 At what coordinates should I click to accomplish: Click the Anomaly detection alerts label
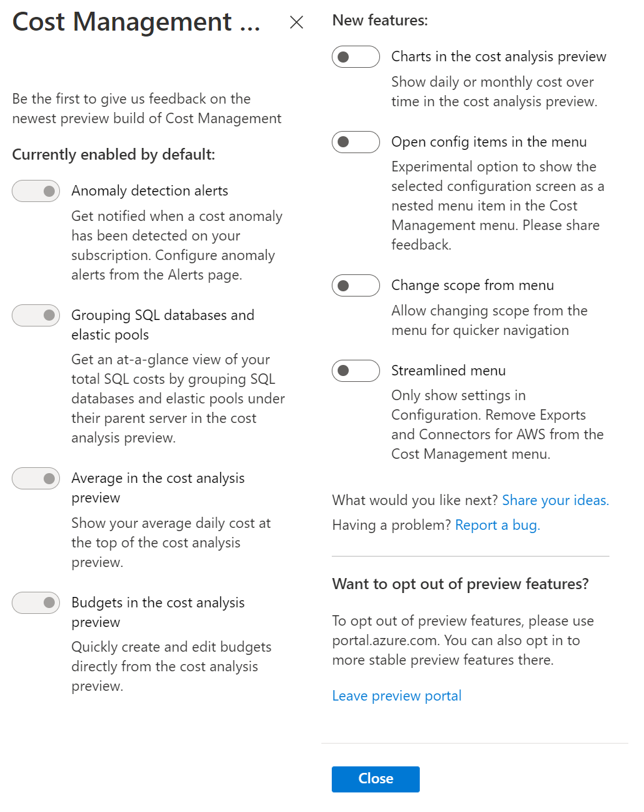click(x=150, y=191)
